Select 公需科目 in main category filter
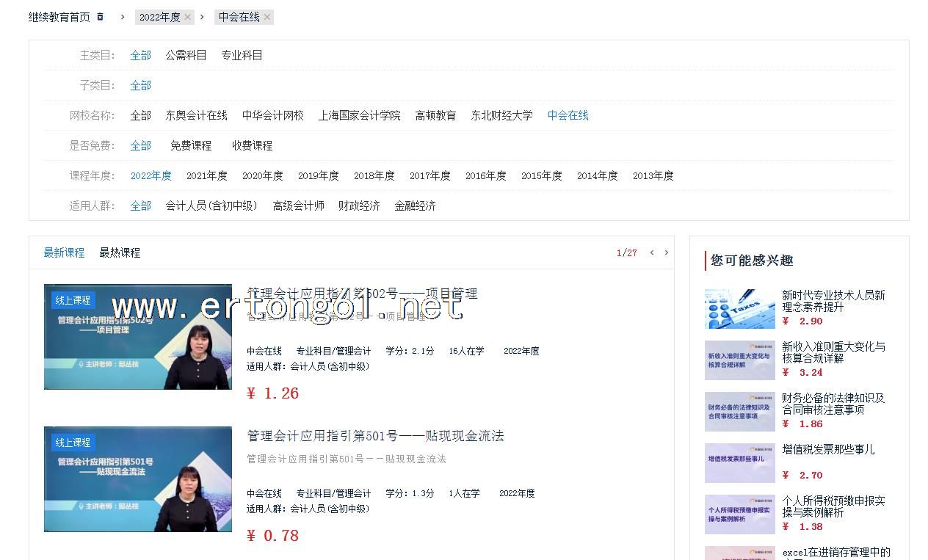 (186, 55)
